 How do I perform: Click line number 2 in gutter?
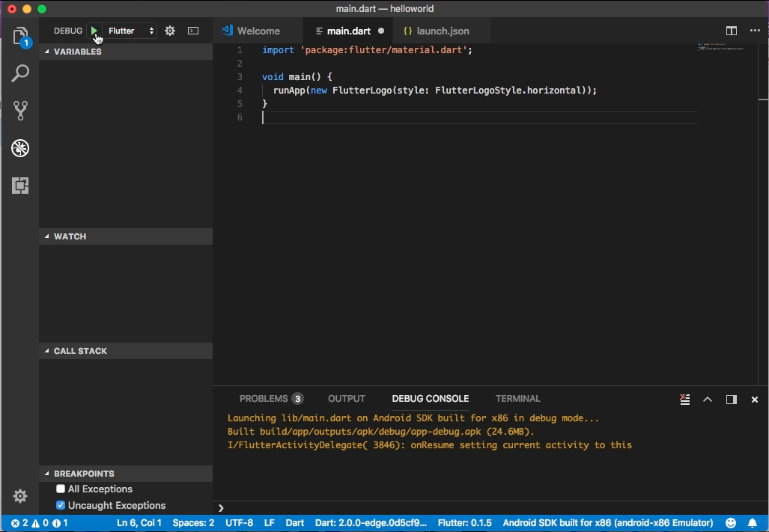tap(240, 63)
